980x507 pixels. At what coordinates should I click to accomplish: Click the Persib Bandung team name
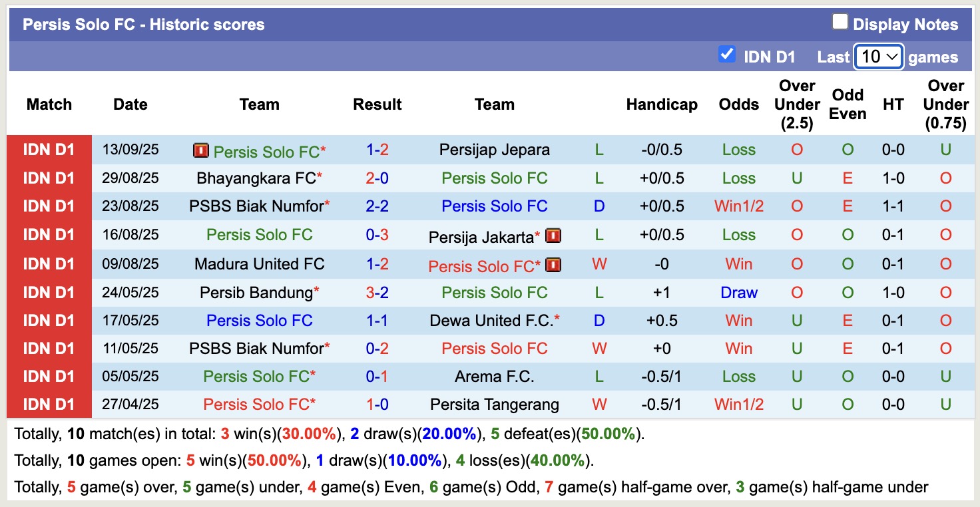click(256, 292)
